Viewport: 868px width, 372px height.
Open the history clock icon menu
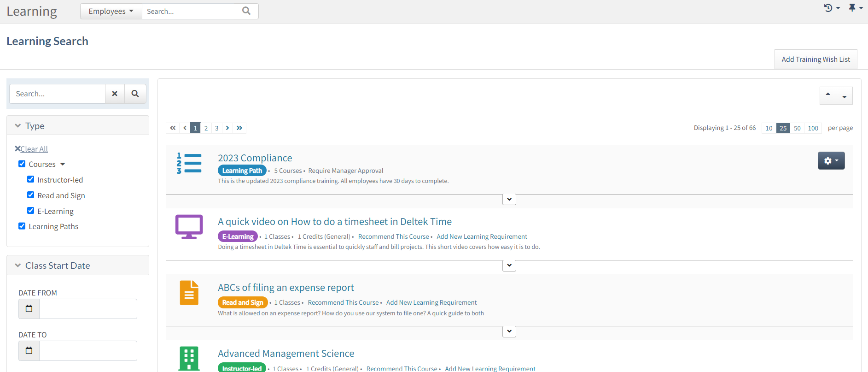point(832,8)
